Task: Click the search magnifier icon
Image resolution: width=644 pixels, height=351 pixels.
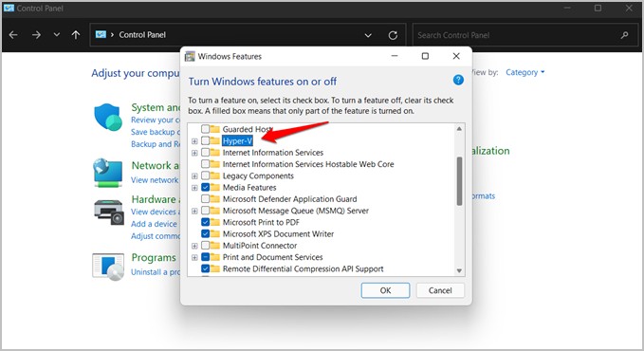Action: 625,35
